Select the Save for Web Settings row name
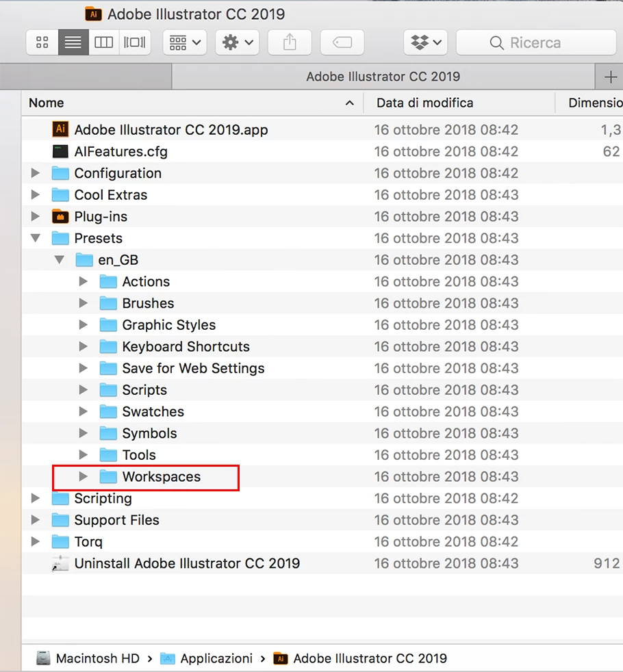623x672 pixels. (193, 369)
